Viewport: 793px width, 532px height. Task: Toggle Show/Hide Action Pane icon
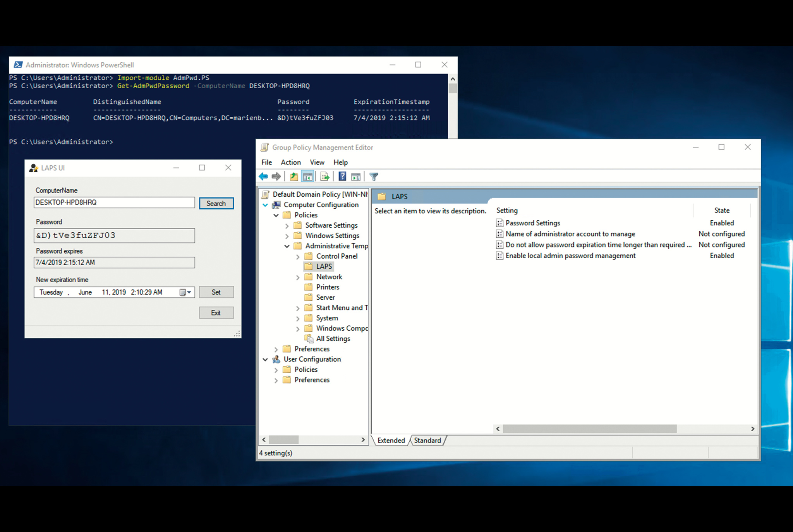click(x=356, y=177)
